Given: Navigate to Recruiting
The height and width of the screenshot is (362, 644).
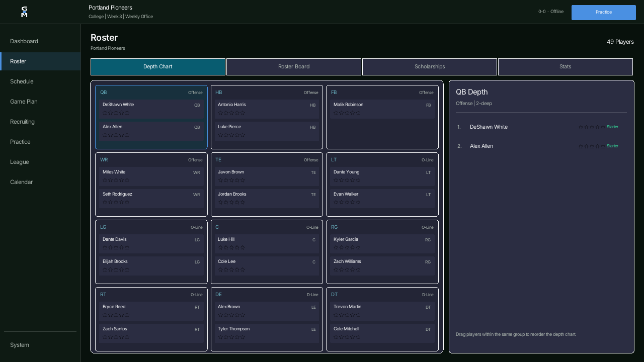Looking at the screenshot, I should click(x=40, y=122).
